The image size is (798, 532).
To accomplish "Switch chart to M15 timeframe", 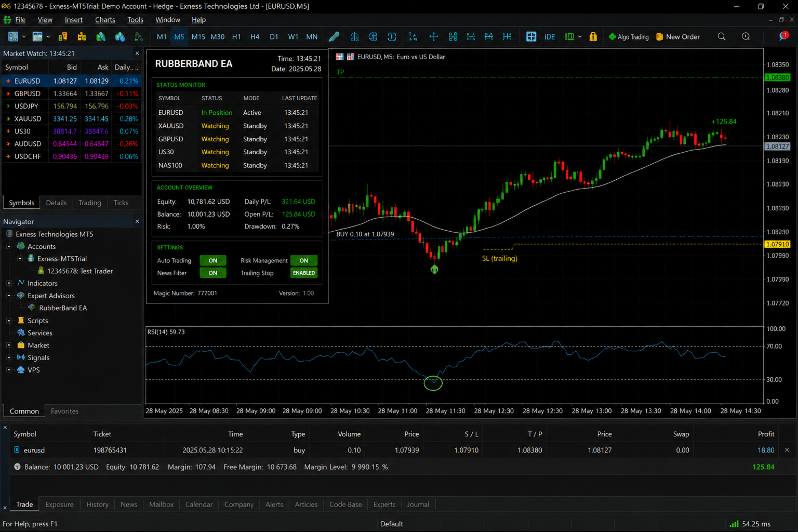I will click(x=198, y=37).
